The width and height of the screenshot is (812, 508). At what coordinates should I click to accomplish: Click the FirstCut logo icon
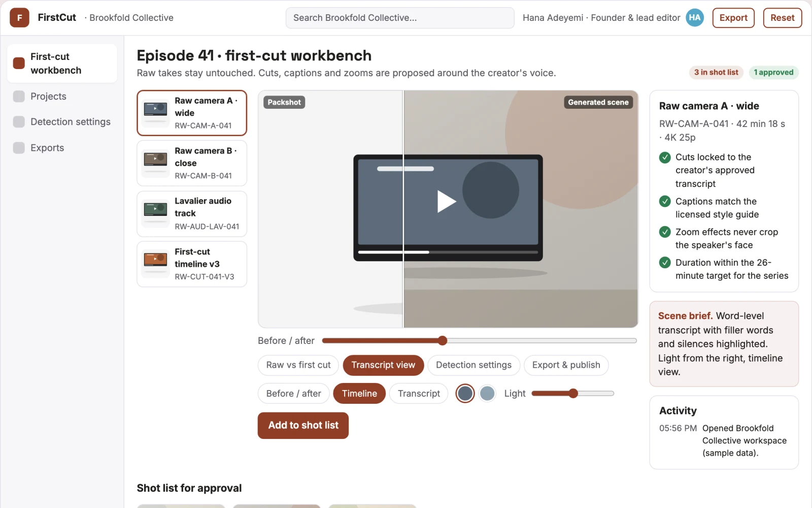point(19,18)
